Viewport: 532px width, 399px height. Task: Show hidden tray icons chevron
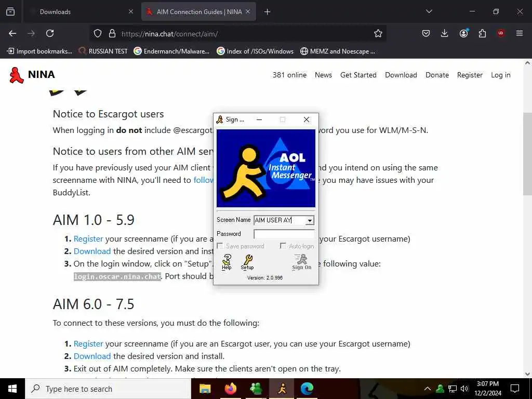[428, 389]
